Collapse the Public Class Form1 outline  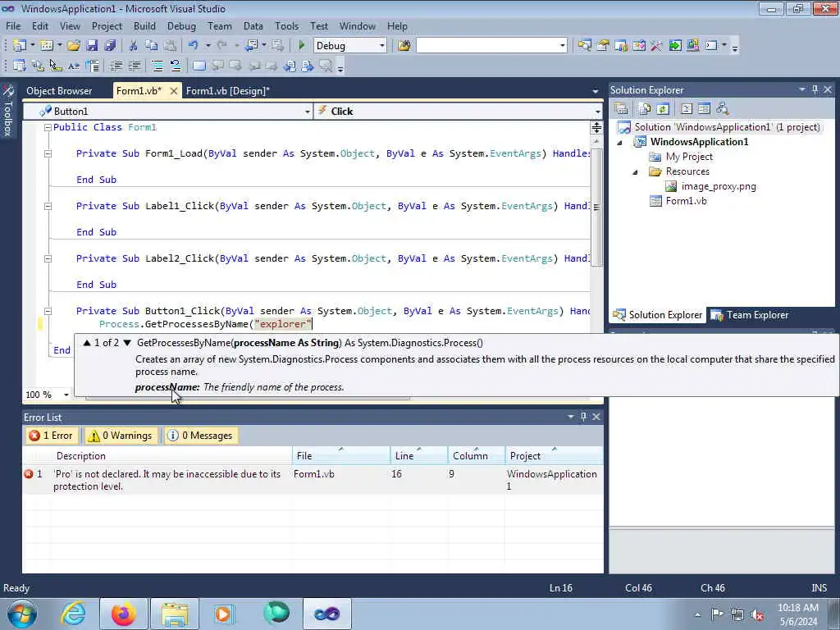48,127
